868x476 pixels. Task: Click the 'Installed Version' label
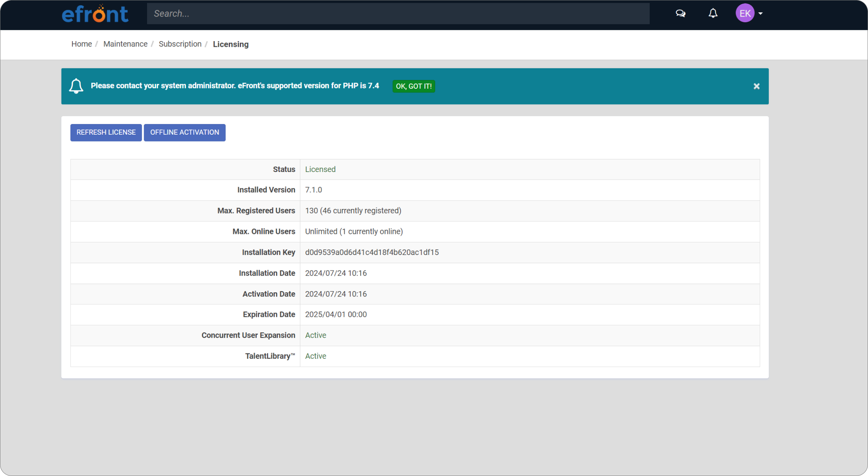266,190
